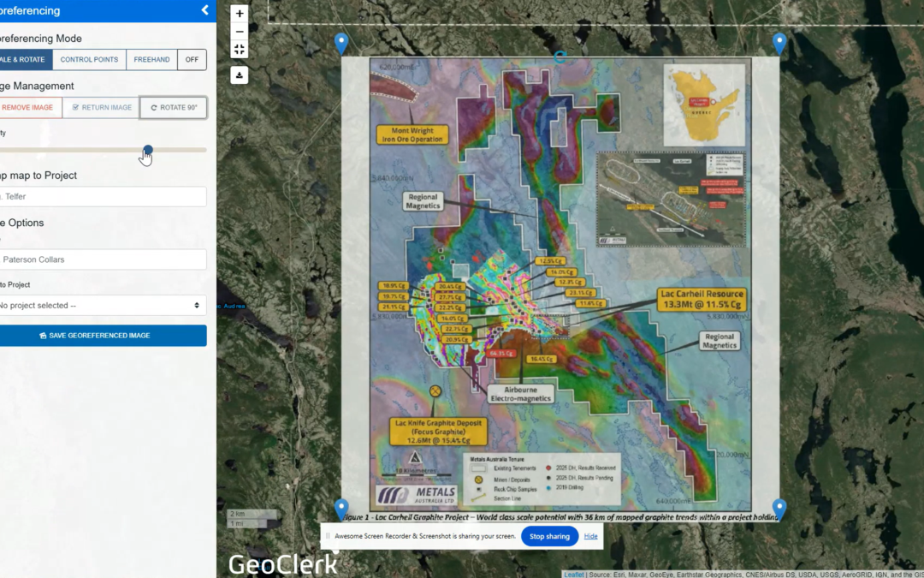Collapse the Georeferencing sidebar panel
Viewport: 924px width, 578px height.
coord(204,10)
